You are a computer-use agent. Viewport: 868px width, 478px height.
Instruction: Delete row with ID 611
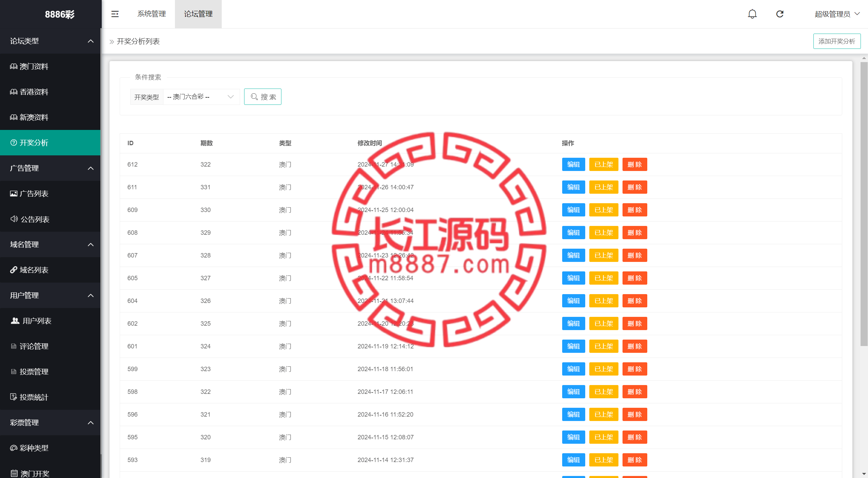[x=635, y=187]
